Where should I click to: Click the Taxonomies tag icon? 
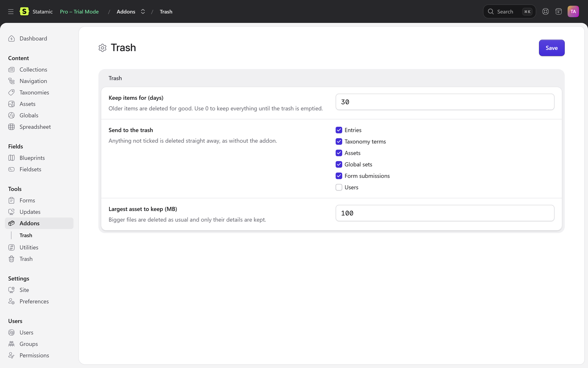tap(11, 92)
